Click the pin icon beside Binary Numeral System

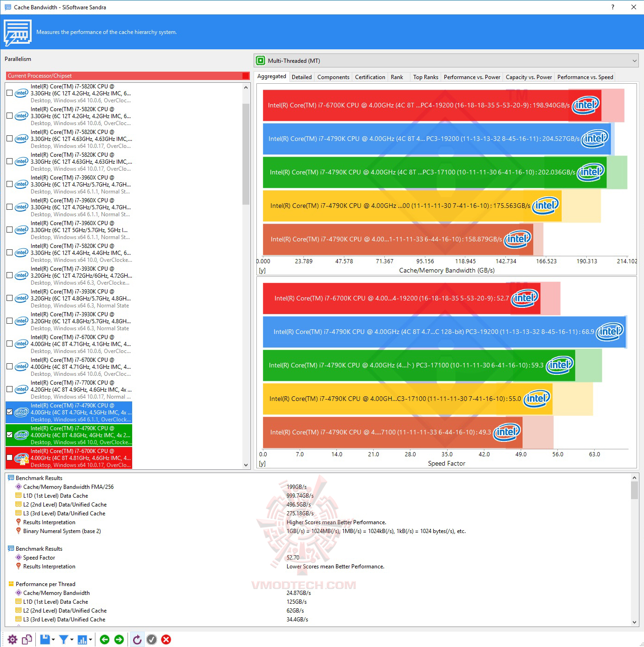coord(19,531)
